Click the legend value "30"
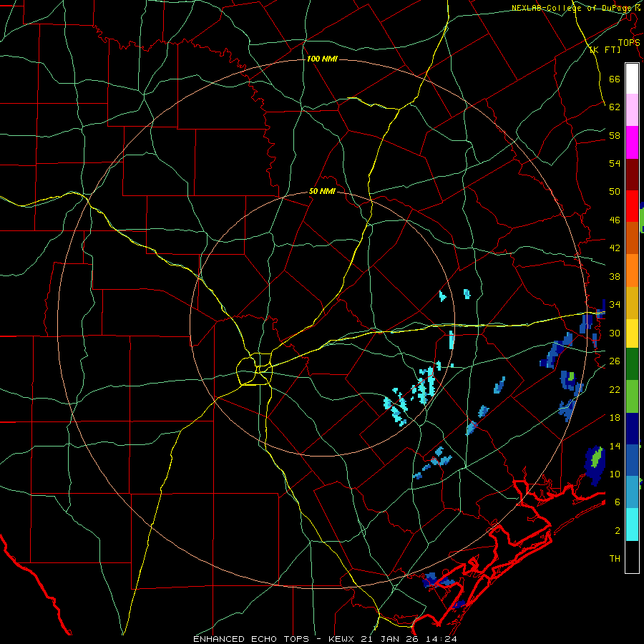This screenshot has width=644, height=644. (615, 333)
